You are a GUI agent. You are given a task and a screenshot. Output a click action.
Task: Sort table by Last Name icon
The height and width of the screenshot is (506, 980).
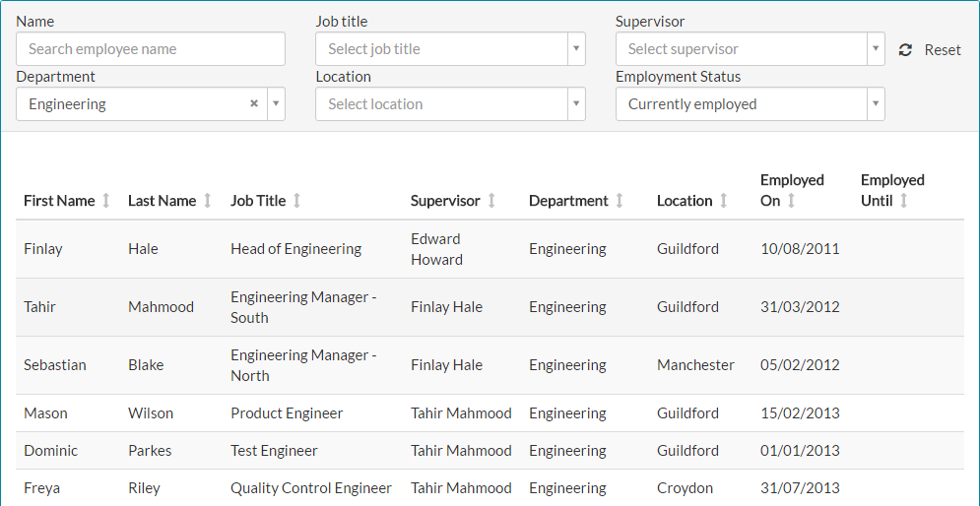tap(207, 201)
